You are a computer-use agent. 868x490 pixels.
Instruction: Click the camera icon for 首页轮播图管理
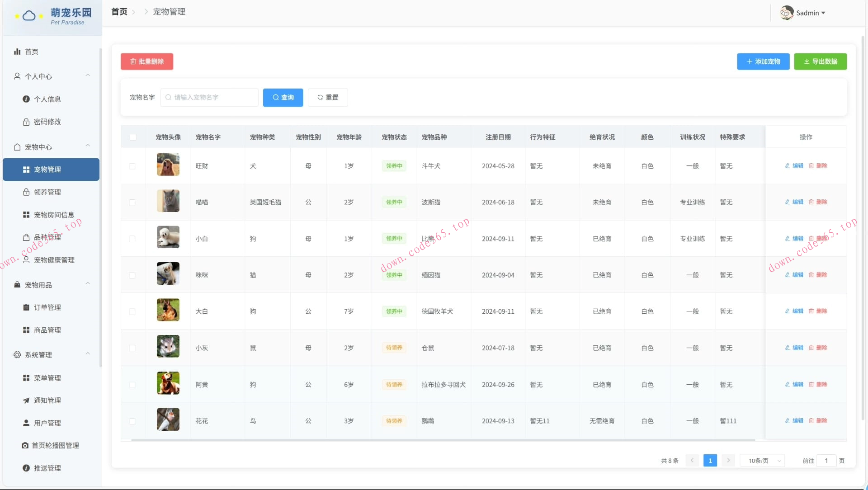point(25,445)
